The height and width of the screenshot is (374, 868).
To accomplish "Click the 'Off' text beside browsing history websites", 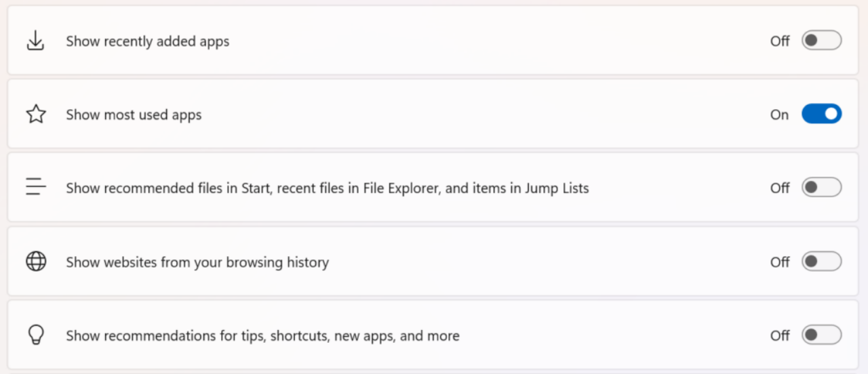I will pyautogui.click(x=779, y=262).
